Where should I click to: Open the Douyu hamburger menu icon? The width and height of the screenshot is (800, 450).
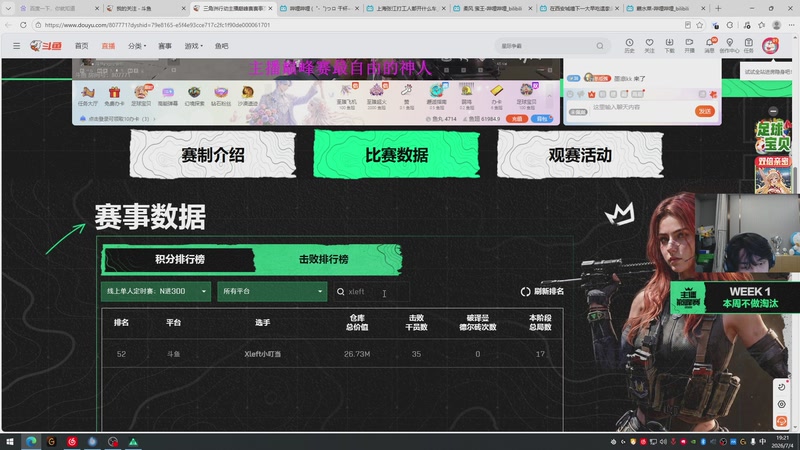(16, 46)
